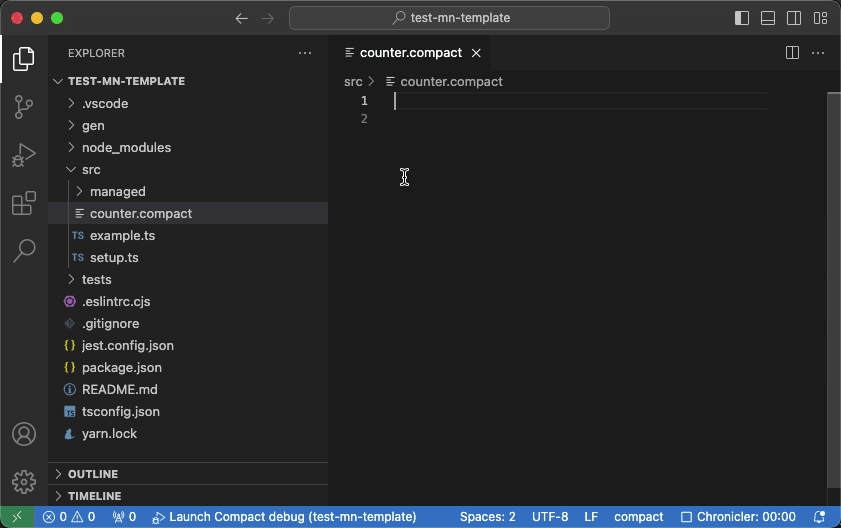Viewport: 841px width, 528px height.
Task: Expand the node_modules folder
Action: (x=126, y=147)
